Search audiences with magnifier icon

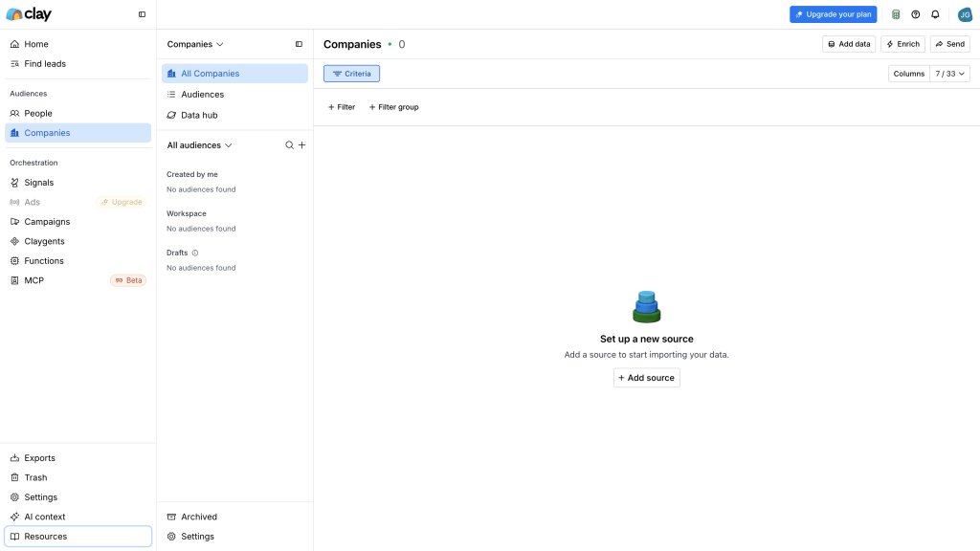tap(289, 145)
